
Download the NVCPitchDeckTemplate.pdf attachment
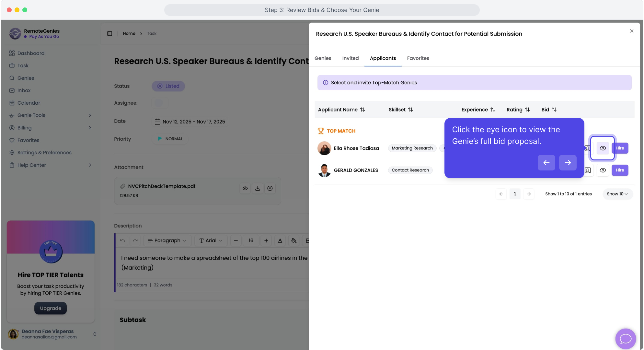258,188
